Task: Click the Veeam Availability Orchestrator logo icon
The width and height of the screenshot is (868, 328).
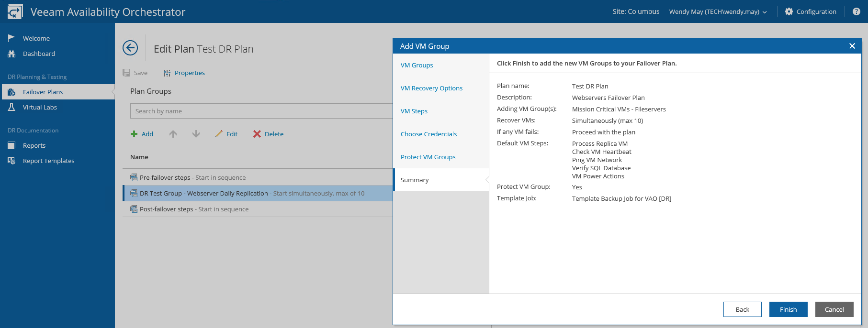Action: pyautogui.click(x=15, y=11)
